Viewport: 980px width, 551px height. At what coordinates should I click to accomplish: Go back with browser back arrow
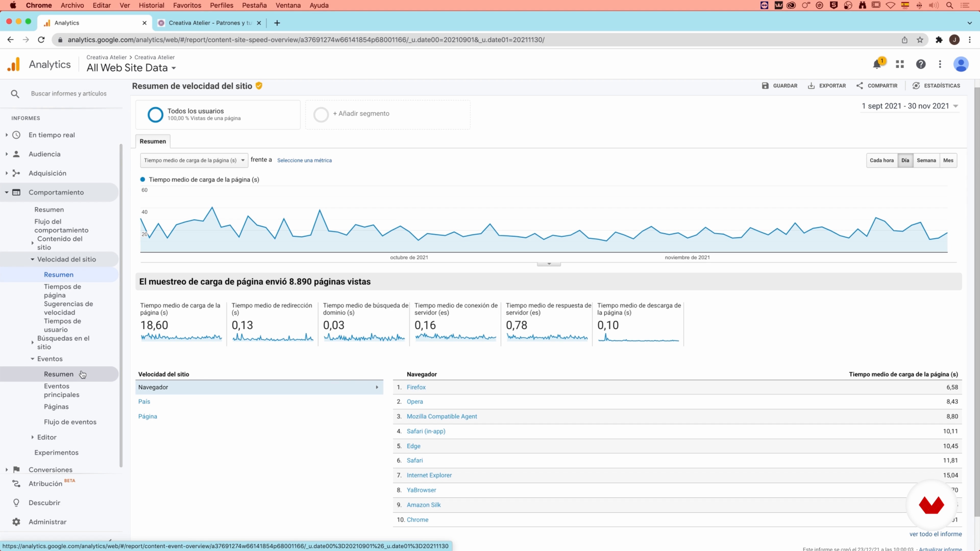10,40
